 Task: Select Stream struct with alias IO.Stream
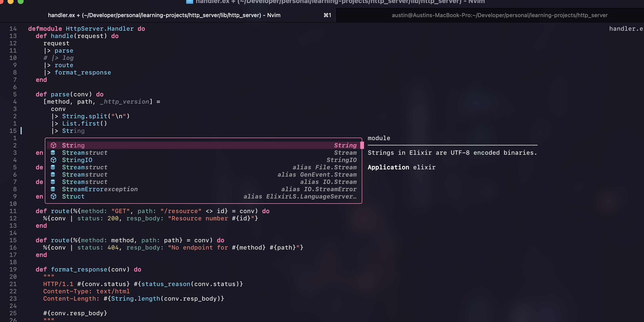tap(203, 182)
